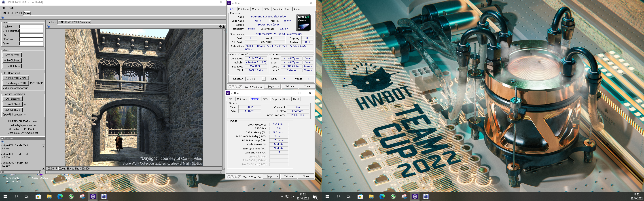Run Rendering (1 CPU) benchmark
The image size is (644, 201).
point(16,78)
